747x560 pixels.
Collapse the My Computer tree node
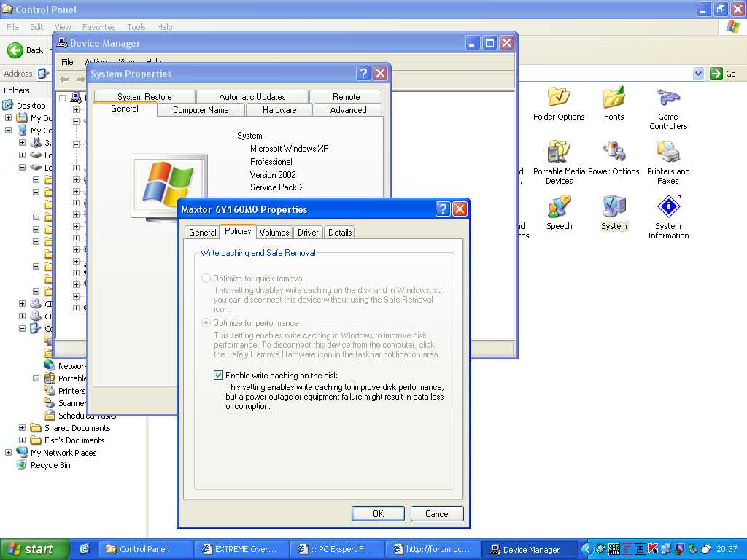pyautogui.click(x=8, y=130)
